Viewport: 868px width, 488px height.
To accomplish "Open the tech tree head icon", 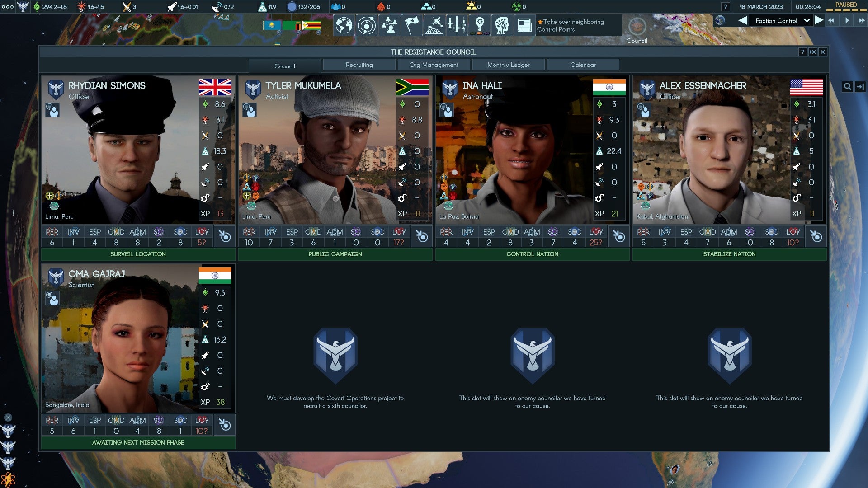I will tap(503, 26).
